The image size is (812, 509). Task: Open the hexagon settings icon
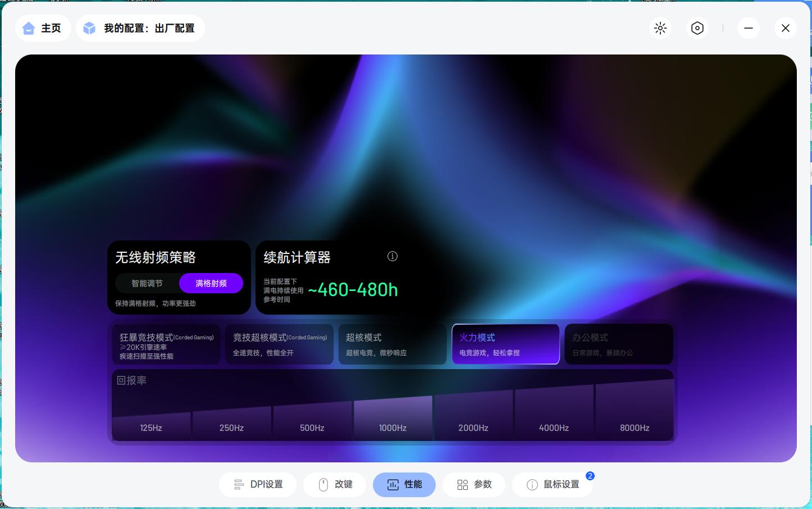pyautogui.click(x=697, y=28)
